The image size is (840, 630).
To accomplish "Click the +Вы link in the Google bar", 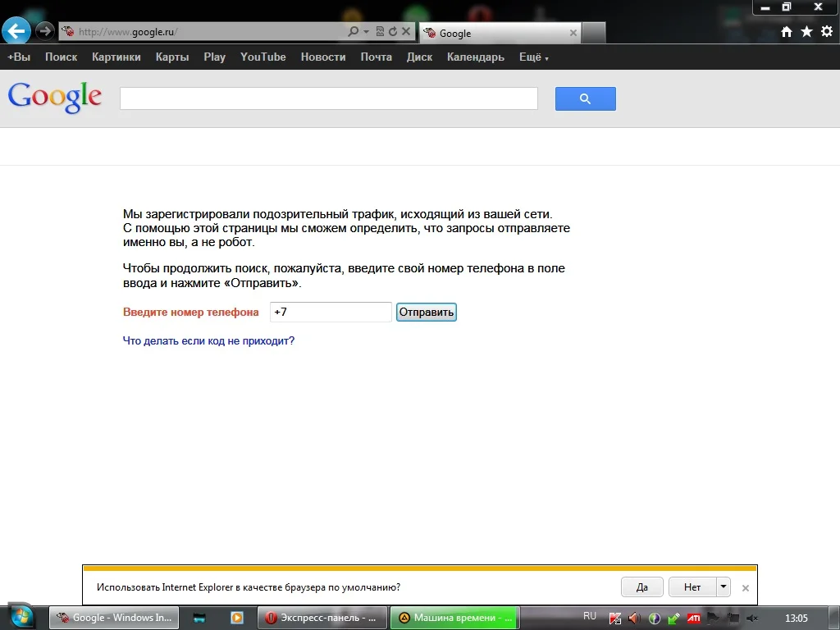I will coord(19,57).
